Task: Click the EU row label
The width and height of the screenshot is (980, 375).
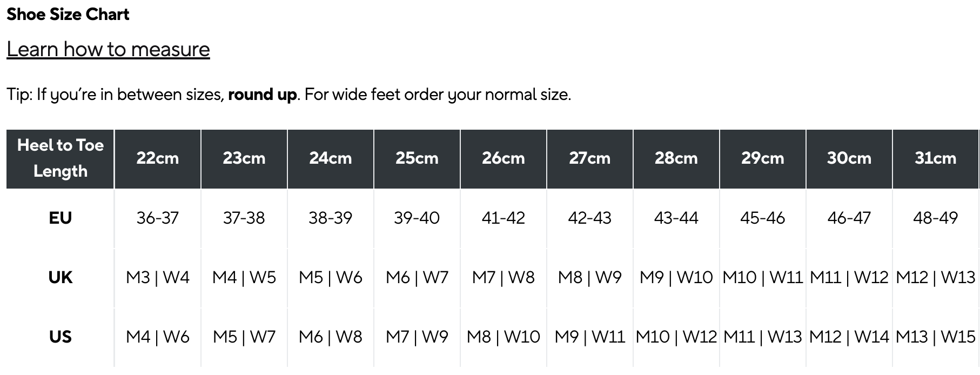Action: 60,218
